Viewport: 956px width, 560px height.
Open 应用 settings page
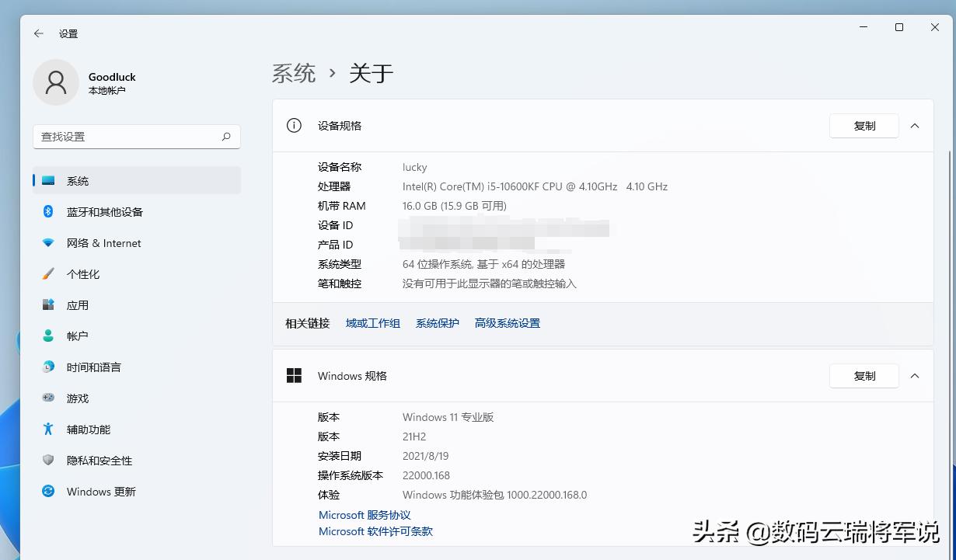click(78, 304)
